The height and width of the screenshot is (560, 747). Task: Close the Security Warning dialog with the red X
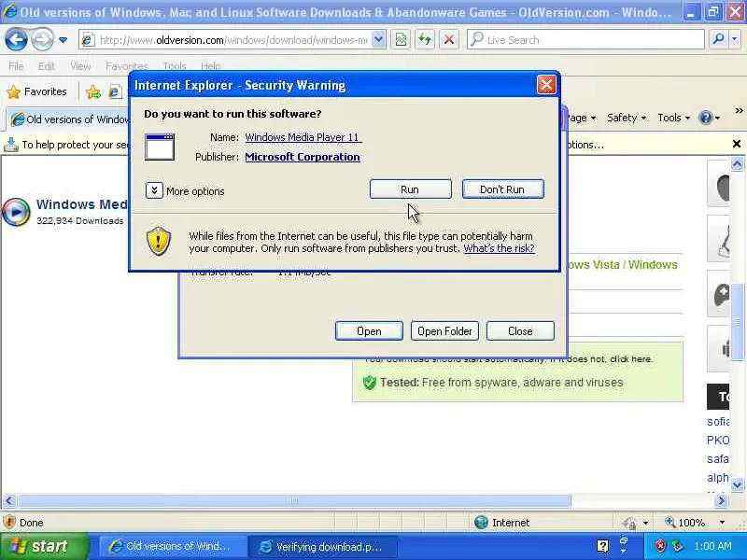pyautogui.click(x=546, y=85)
